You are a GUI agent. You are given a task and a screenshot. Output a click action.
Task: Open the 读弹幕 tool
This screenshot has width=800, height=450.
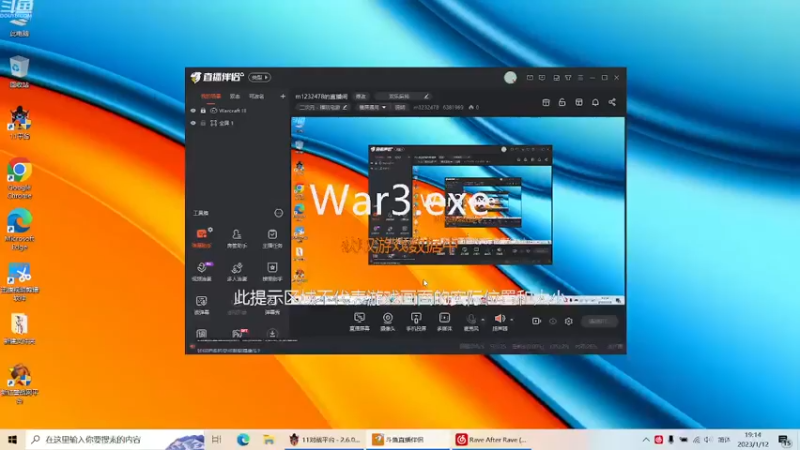click(x=202, y=305)
